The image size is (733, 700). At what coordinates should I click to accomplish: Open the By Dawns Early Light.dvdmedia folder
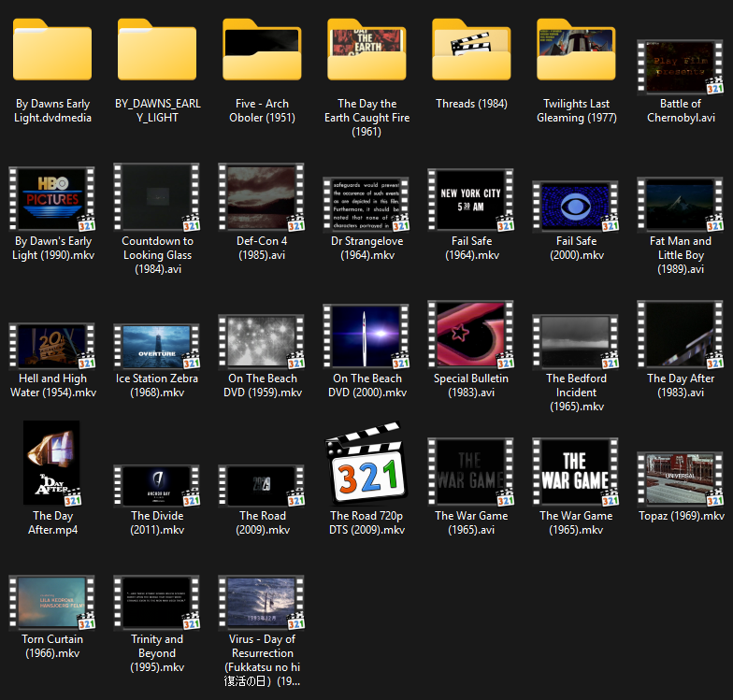coord(52,50)
